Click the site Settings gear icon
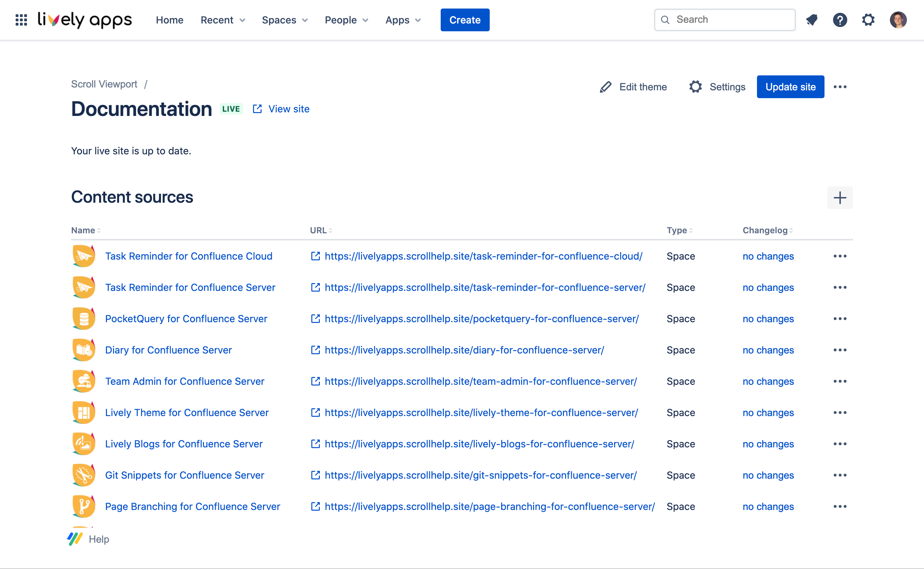This screenshot has width=924, height=569. tap(695, 87)
